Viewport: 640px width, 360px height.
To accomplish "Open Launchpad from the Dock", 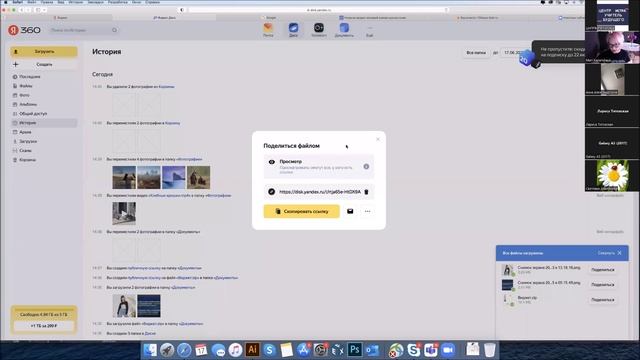I will (x=167, y=350).
